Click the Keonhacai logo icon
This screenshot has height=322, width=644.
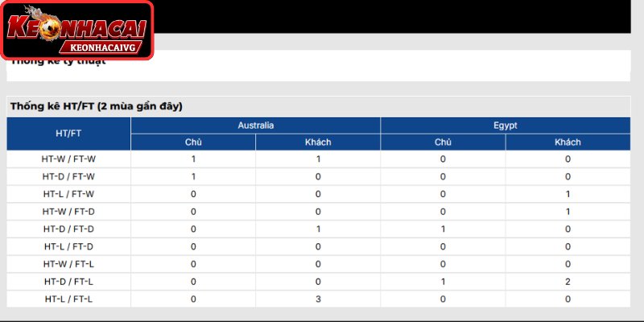click(x=76, y=30)
